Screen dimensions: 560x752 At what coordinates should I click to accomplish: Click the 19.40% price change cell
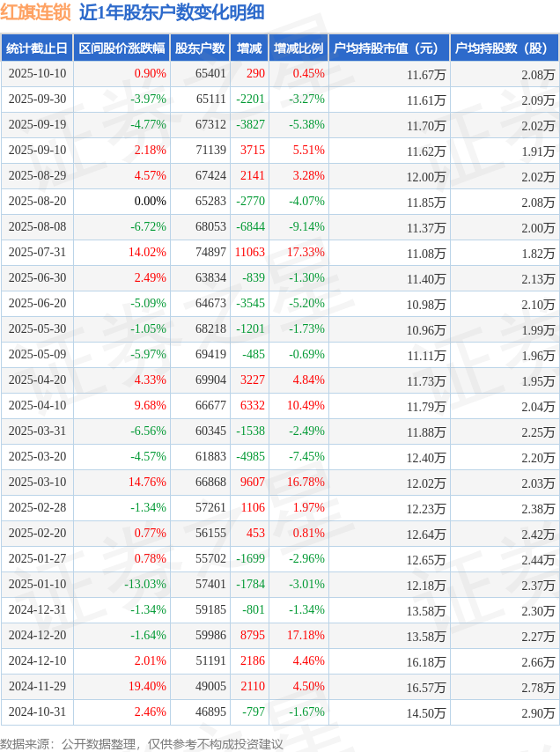(x=147, y=687)
